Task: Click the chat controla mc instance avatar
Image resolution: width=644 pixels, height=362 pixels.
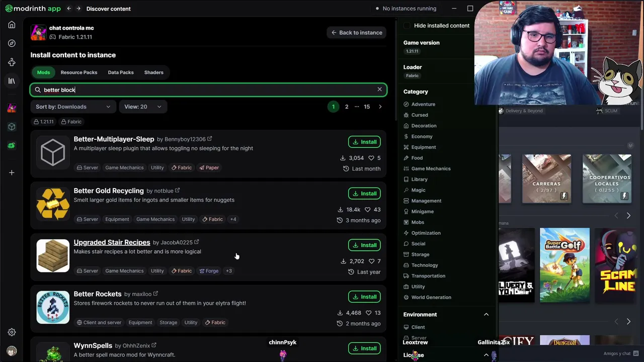Action: (38, 32)
